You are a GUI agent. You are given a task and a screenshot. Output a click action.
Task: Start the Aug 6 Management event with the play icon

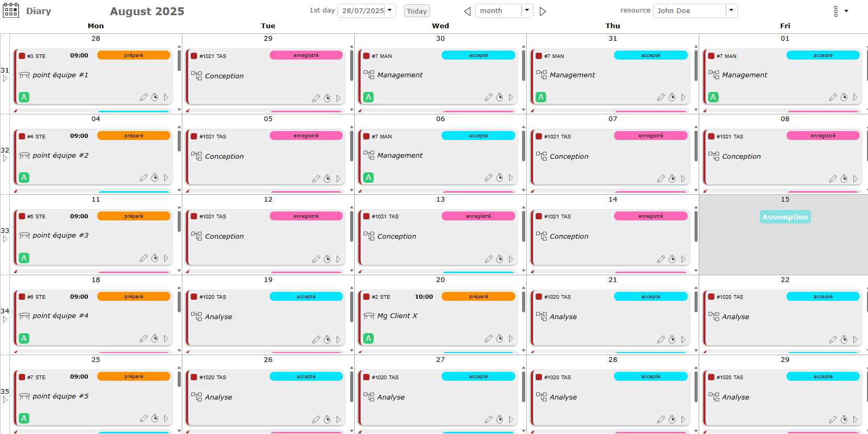[x=511, y=178]
